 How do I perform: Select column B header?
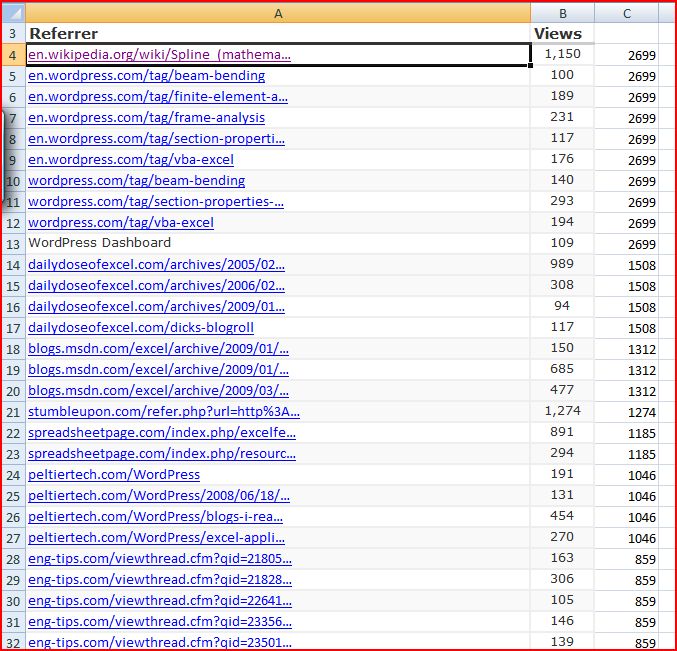[562, 12]
